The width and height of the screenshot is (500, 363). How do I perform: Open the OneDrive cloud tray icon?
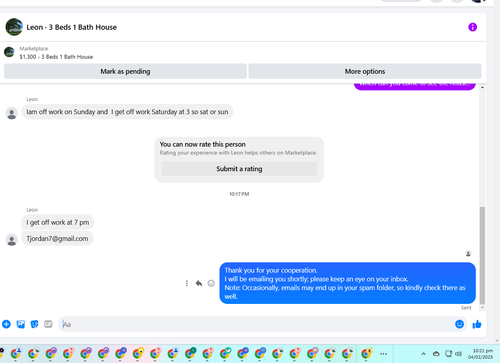[x=436, y=354]
